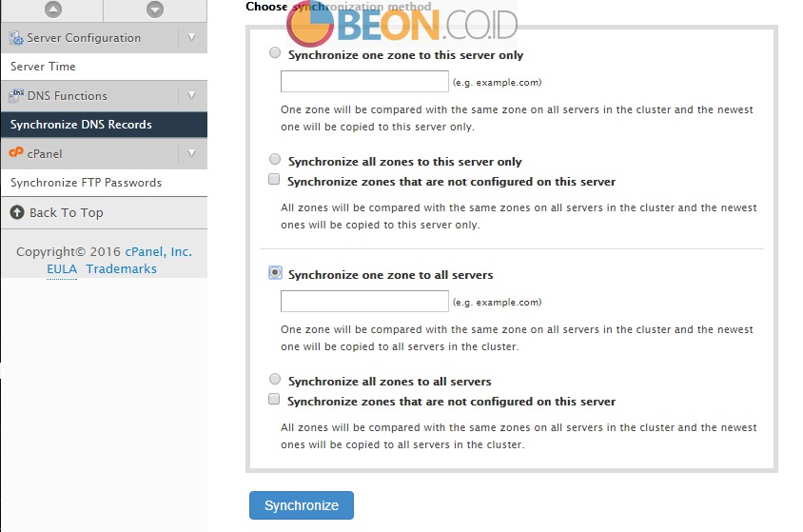Open the EULA link
This screenshot has height=532, width=803.
(62, 268)
